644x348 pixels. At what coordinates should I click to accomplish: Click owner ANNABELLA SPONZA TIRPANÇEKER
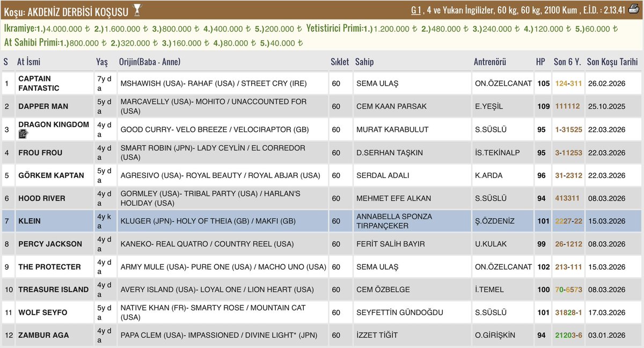pyautogui.click(x=394, y=221)
